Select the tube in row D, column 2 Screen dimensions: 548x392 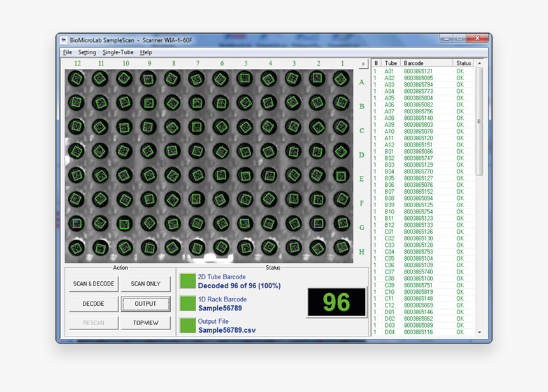(317, 151)
